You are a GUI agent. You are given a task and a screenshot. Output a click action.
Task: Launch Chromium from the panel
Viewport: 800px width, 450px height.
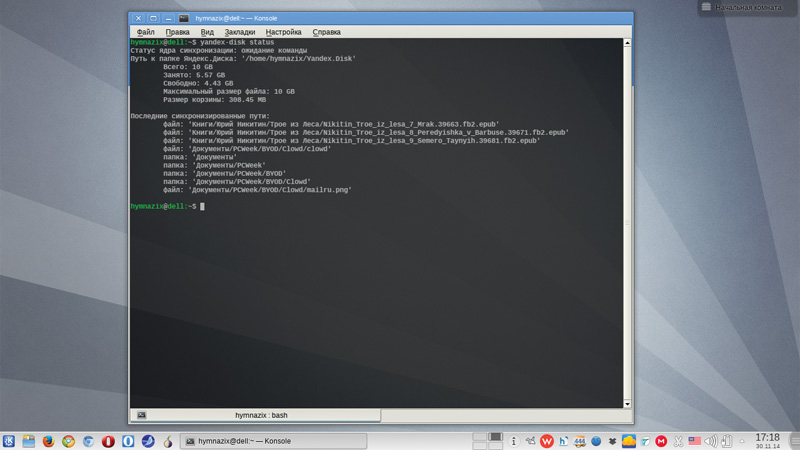(x=88, y=441)
